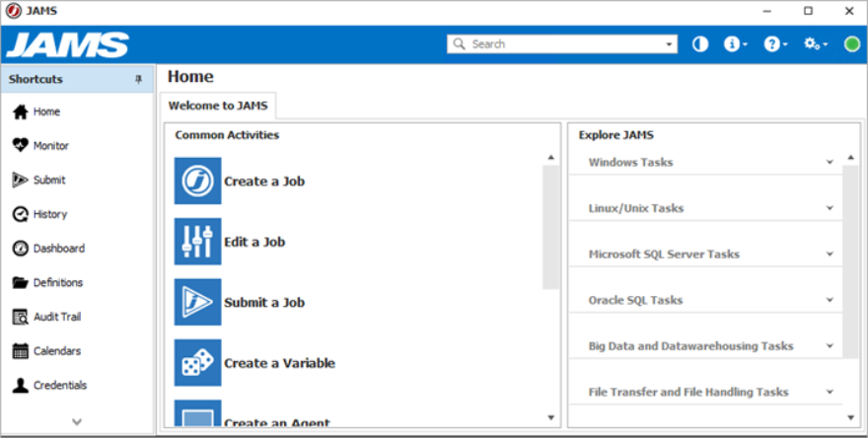Expand Microsoft SQL Server Tasks chevron
Screen dimensions: 868x438
point(830,255)
